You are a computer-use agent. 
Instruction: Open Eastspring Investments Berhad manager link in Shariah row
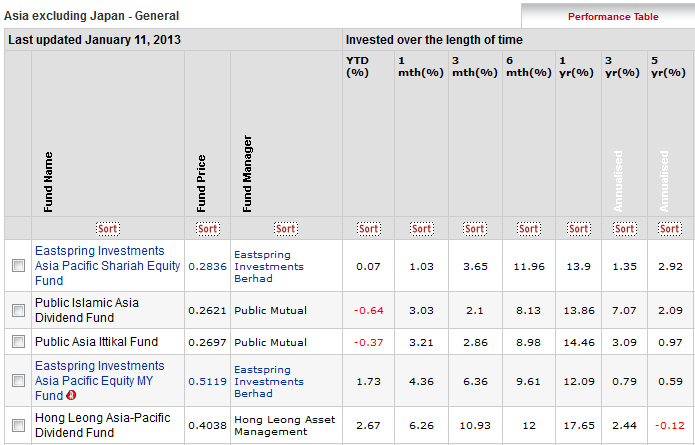pyautogui.click(x=269, y=266)
